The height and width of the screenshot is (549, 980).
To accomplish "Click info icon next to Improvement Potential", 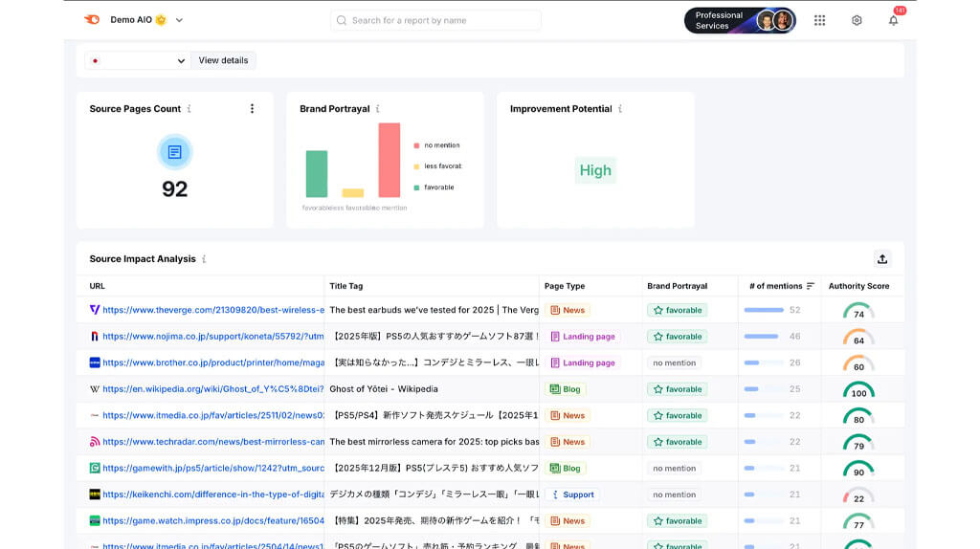I will (x=620, y=109).
